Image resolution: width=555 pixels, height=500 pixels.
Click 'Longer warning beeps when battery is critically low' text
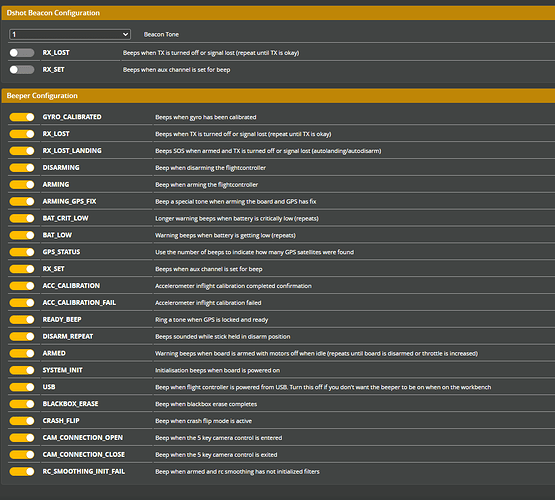coord(237,219)
